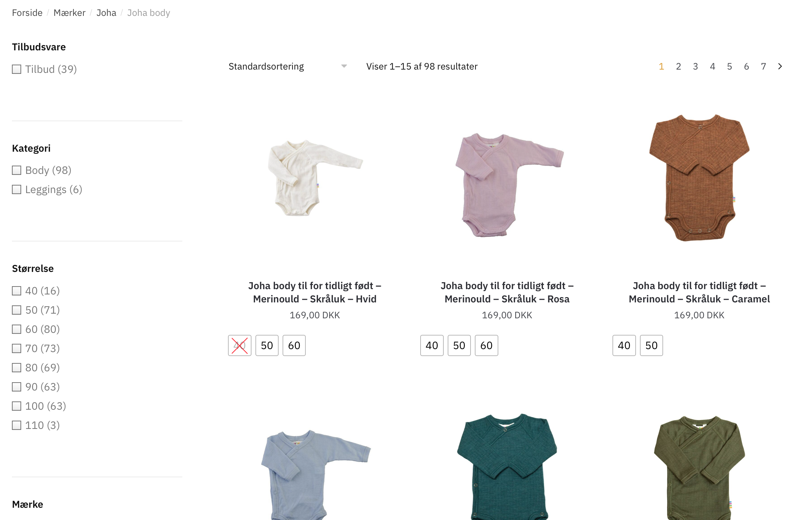Select crossed-out size 40 on Hvid body

point(240,345)
